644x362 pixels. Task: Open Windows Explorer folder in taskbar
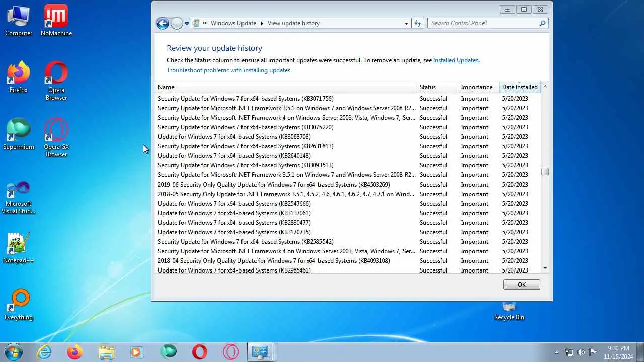pyautogui.click(x=106, y=352)
